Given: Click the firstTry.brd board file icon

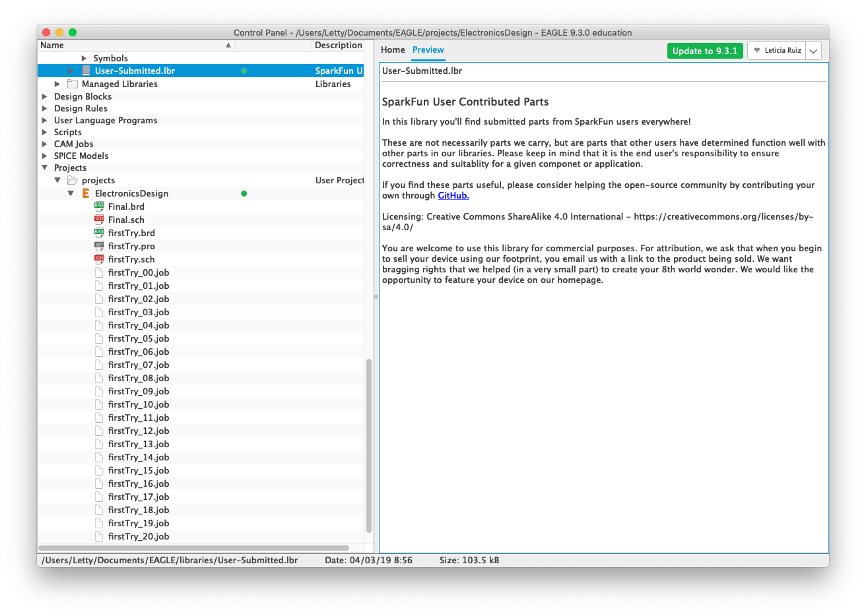Looking at the screenshot, I should 99,233.
